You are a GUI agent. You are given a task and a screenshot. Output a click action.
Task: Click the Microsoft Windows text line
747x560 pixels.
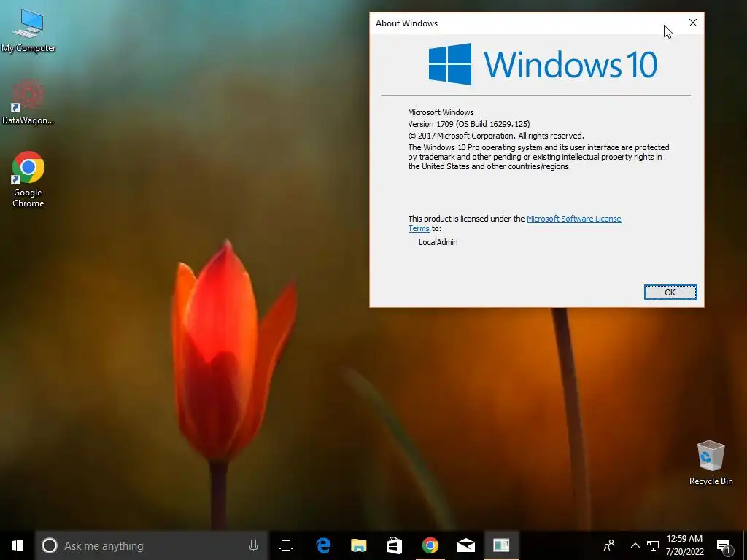(441, 112)
